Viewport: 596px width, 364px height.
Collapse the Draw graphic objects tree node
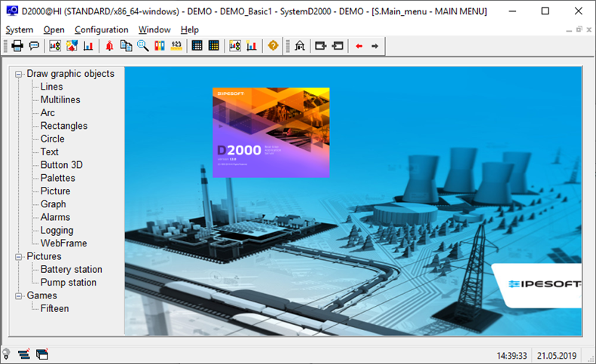point(17,74)
